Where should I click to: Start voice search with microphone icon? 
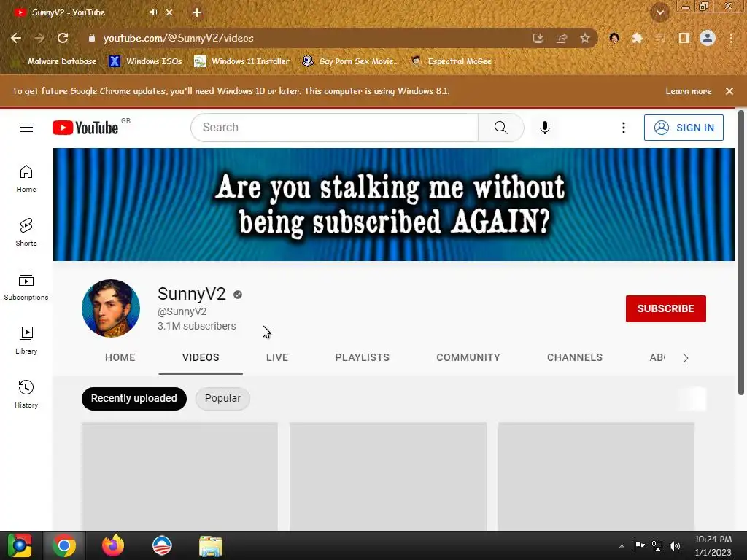[544, 128]
